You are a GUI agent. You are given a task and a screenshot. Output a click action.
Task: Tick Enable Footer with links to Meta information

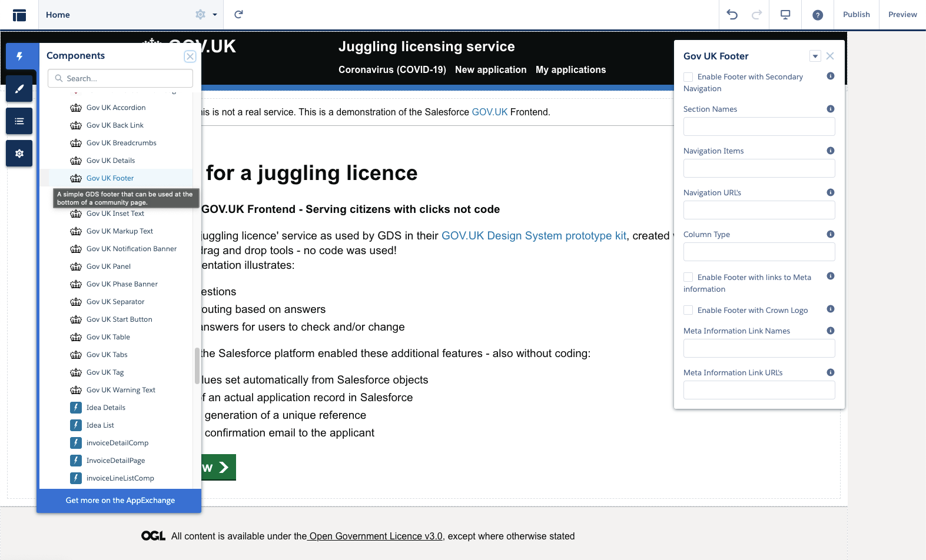pos(688,277)
